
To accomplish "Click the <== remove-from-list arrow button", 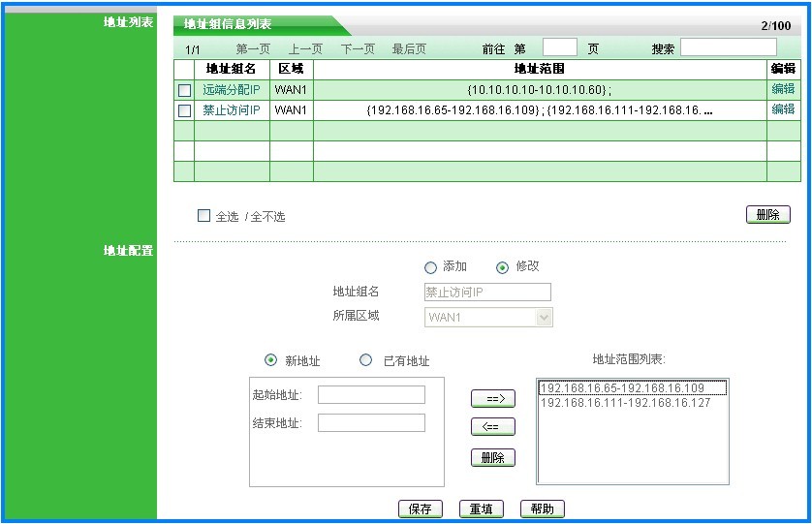I will click(x=492, y=427).
